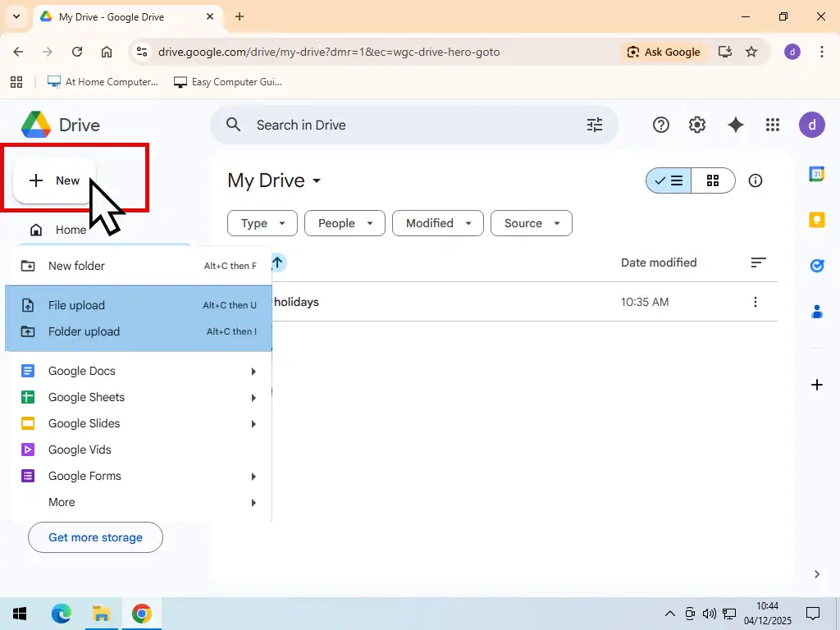Image resolution: width=840 pixels, height=630 pixels.
Task: Open the Keep notes side panel
Action: coord(816,220)
